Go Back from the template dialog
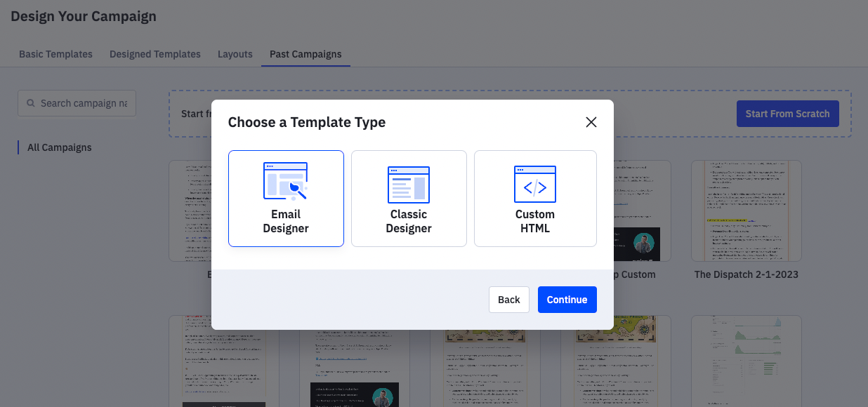868x407 pixels. [509, 300]
